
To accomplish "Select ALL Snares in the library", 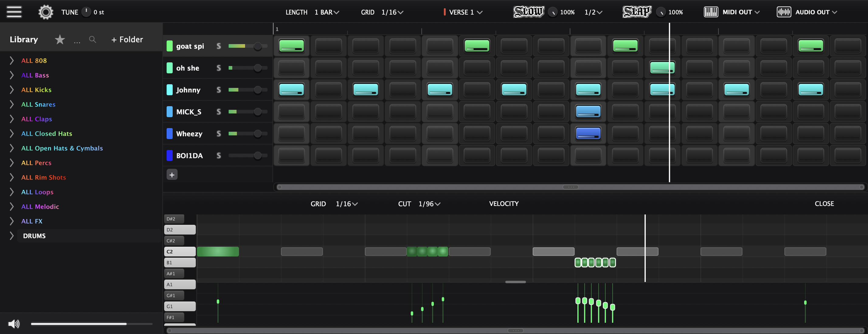I will (x=38, y=104).
